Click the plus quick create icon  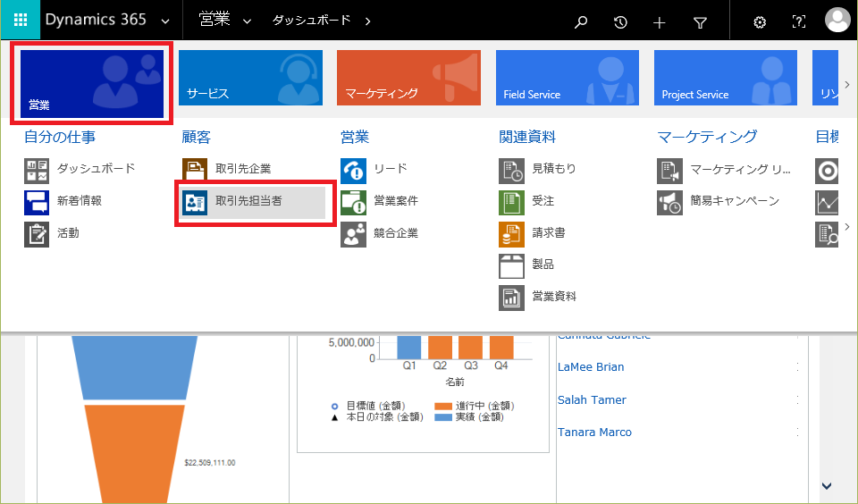pos(660,22)
